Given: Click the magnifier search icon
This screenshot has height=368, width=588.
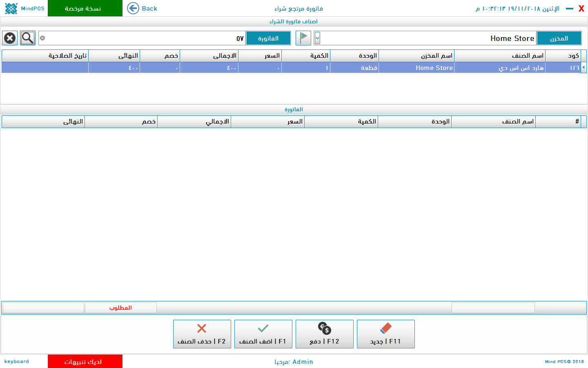Looking at the screenshot, I should [x=28, y=38].
